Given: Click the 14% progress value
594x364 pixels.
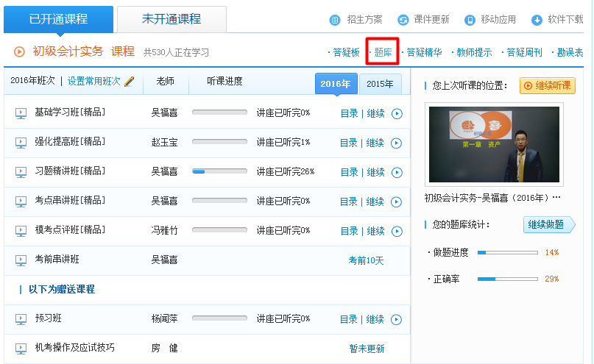Looking at the screenshot, I should point(552,252).
